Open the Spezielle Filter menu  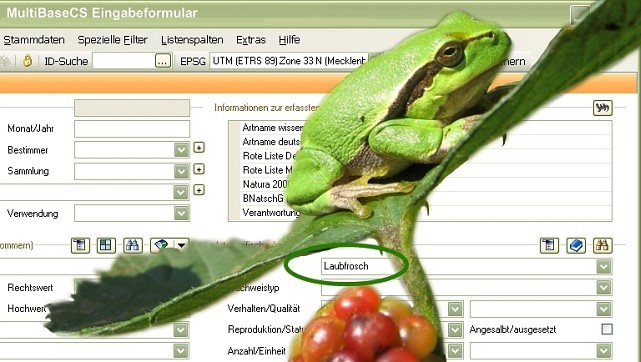click(112, 40)
